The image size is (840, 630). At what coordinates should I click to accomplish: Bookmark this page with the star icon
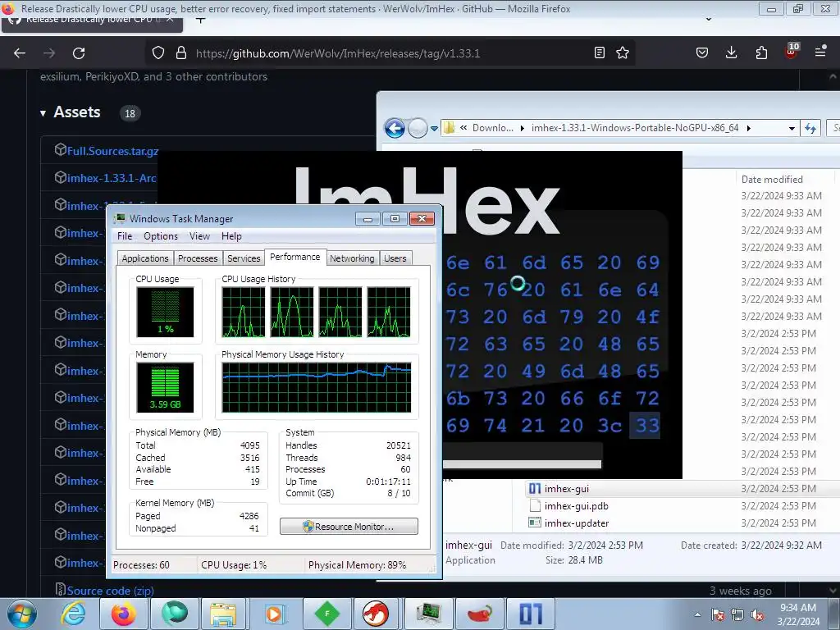point(623,52)
